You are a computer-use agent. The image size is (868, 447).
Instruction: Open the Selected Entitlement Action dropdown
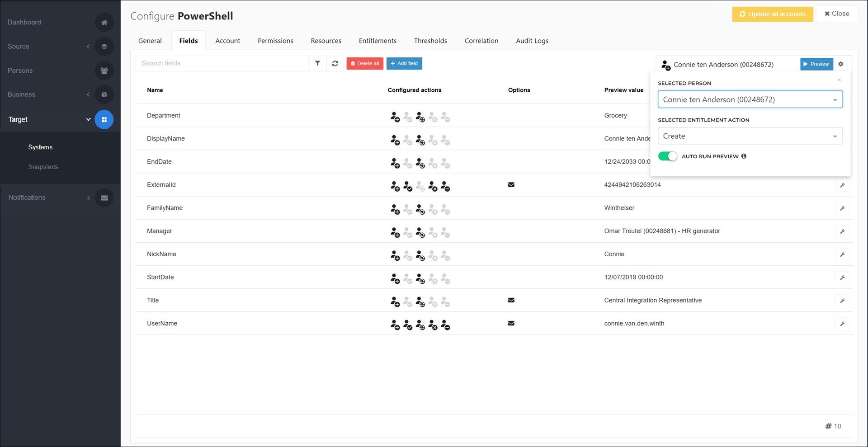click(750, 136)
